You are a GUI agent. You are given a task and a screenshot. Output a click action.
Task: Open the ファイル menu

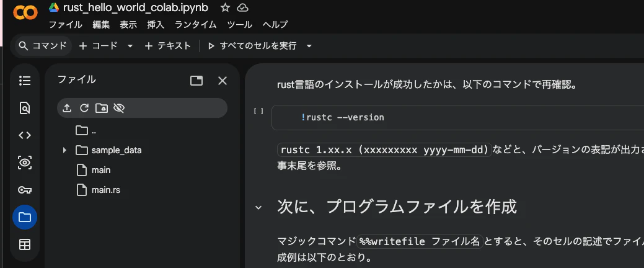tap(65, 25)
